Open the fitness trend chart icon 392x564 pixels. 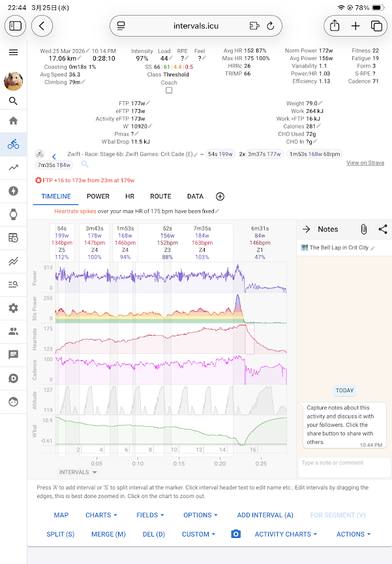tap(13, 168)
